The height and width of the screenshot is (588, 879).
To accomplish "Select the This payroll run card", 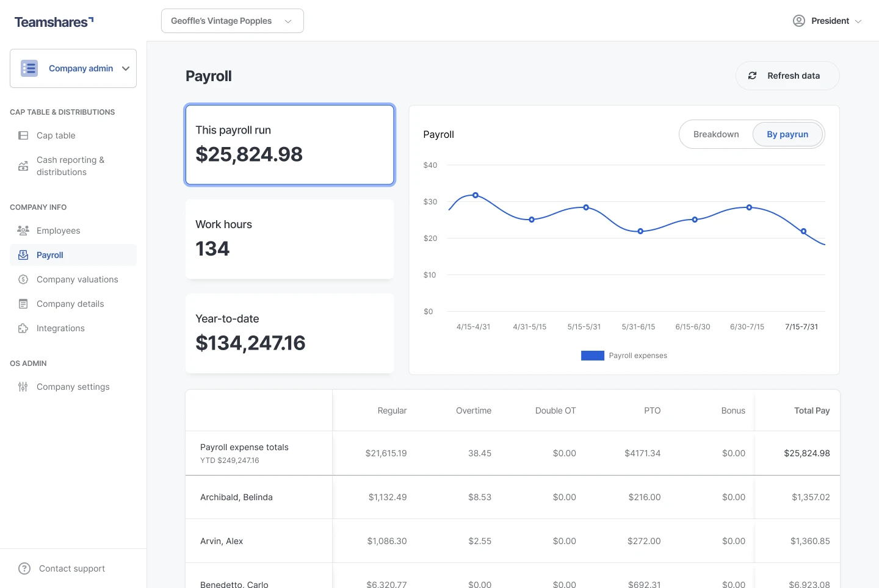I will [289, 145].
